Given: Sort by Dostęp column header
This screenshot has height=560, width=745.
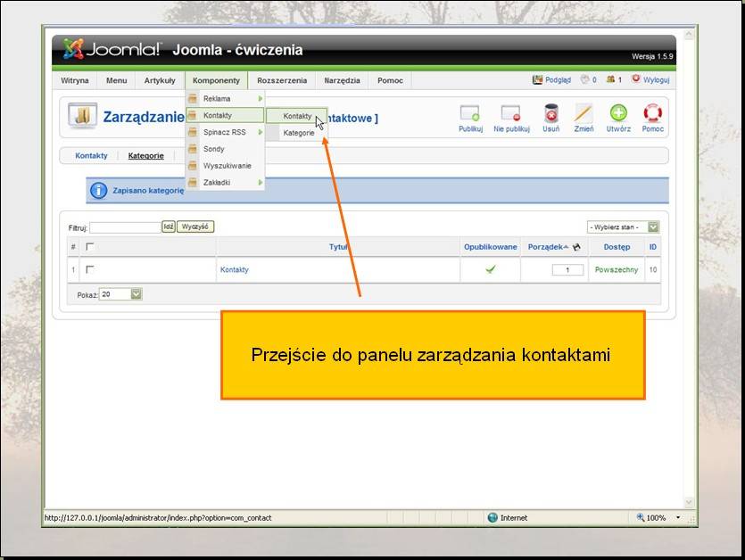Looking at the screenshot, I should (x=617, y=246).
